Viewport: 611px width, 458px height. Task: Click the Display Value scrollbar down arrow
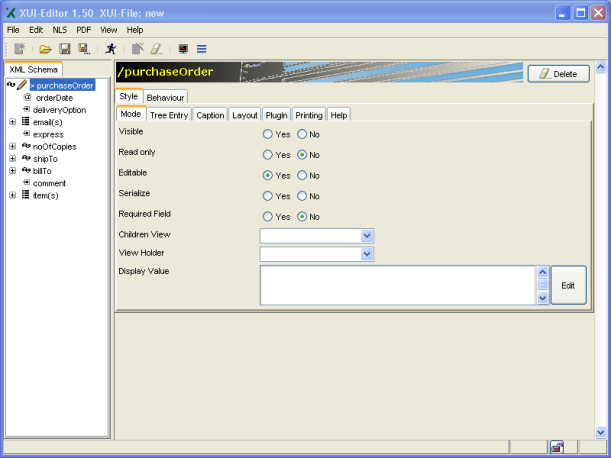[543, 297]
